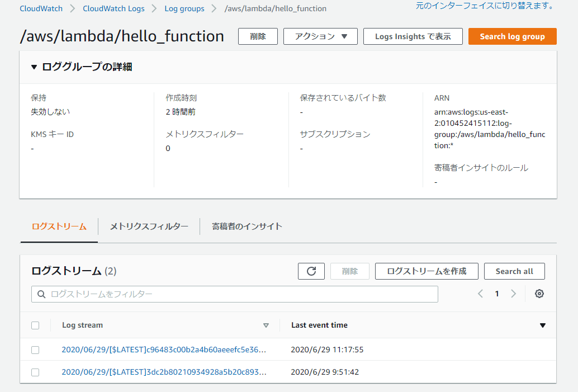The width and height of the screenshot is (578, 392).
Task: Click the Log stream column header
Action: pyautogui.click(x=82, y=325)
